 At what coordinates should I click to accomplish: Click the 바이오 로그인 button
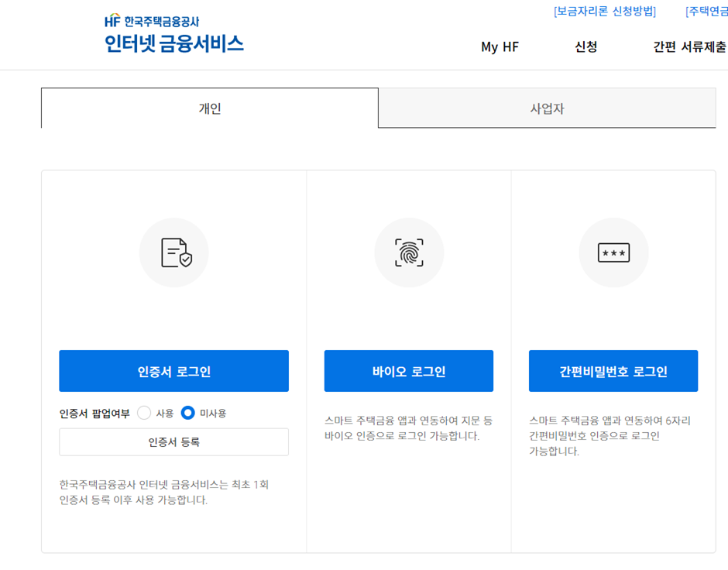pyautogui.click(x=409, y=371)
